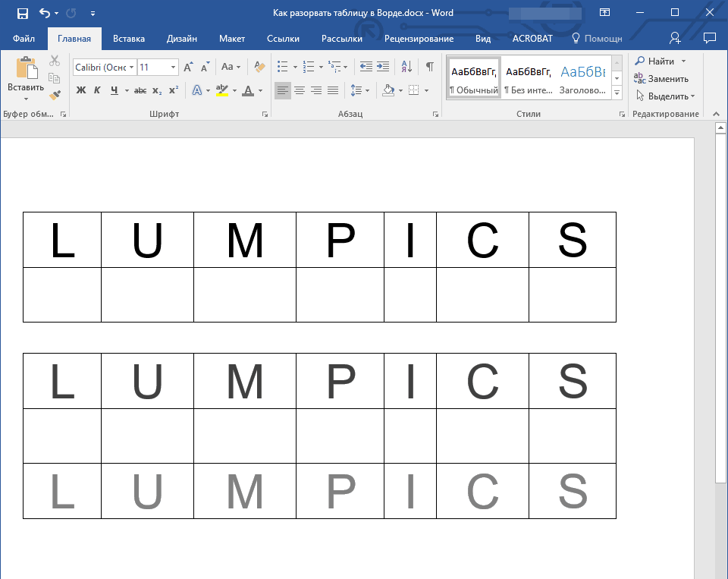Toggle bold formatting (Ж)

coord(81,90)
